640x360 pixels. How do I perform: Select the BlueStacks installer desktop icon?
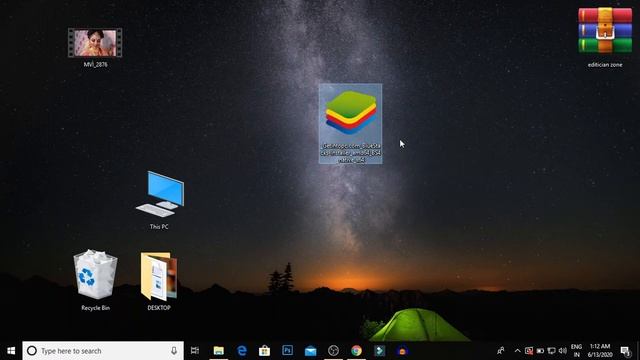point(351,123)
